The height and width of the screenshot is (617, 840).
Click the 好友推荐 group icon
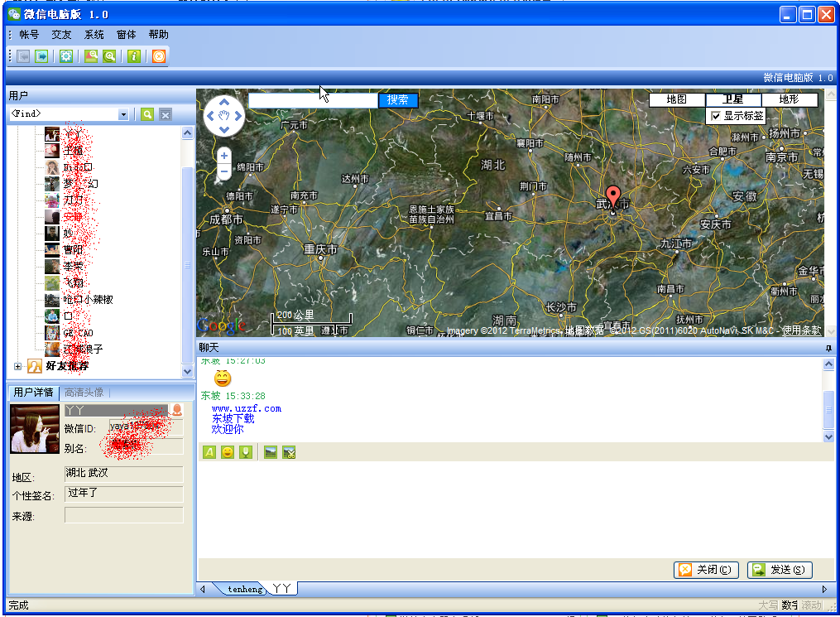click(x=35, y=366)
